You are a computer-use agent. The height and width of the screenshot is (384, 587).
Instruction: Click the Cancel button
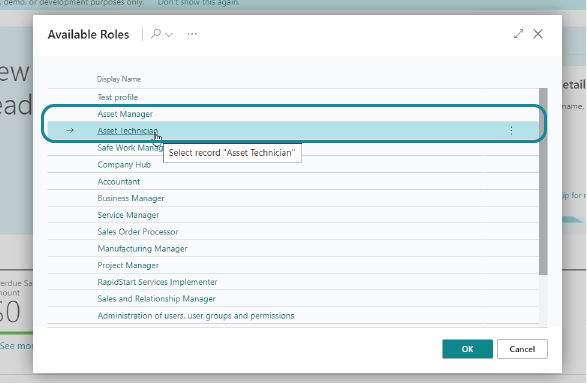522,349
